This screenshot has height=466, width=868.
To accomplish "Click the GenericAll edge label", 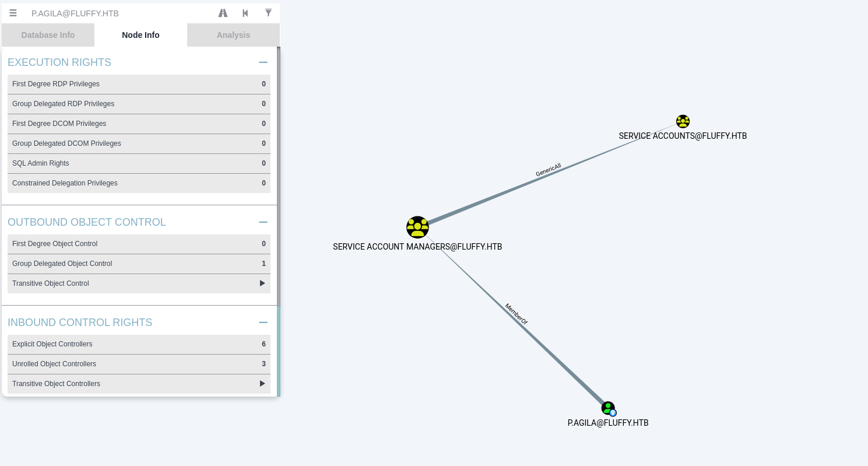I will (548, 170).
